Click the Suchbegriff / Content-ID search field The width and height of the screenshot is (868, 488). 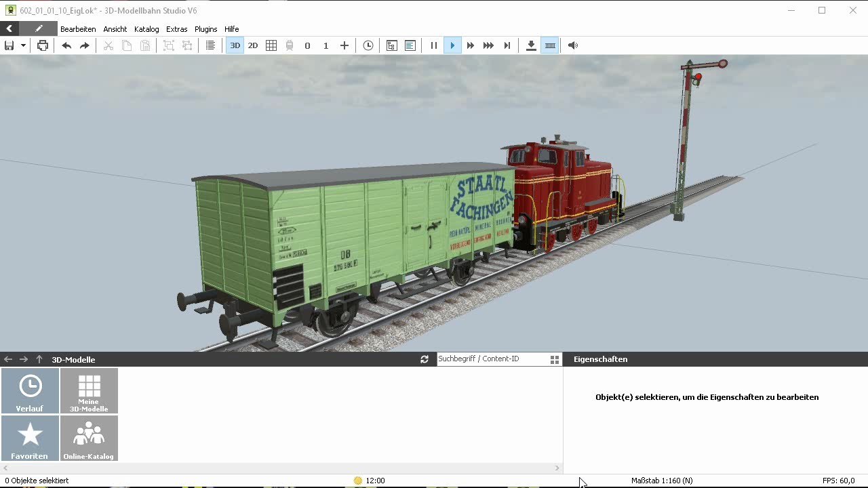(492, 359)
